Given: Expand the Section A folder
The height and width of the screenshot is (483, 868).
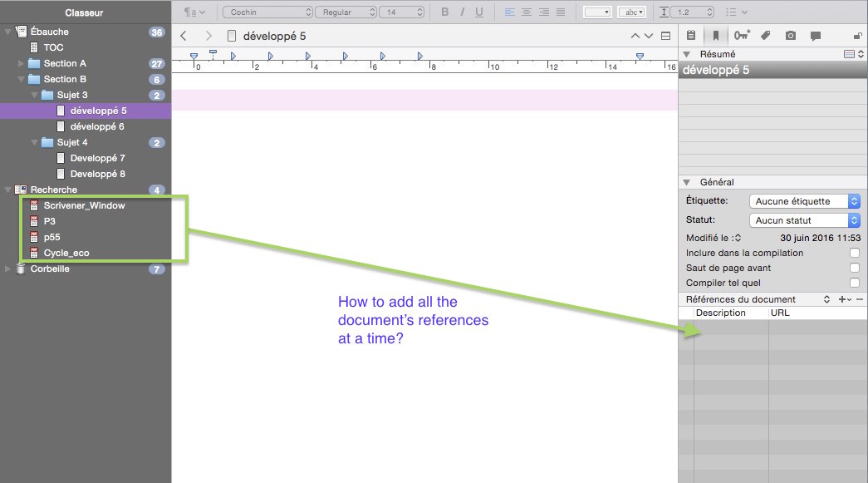Looking at the screenshot, I should click(22, 63).
